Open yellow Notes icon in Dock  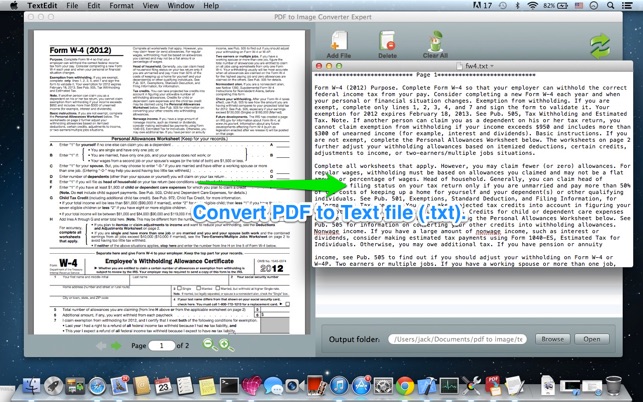[207, 386]
